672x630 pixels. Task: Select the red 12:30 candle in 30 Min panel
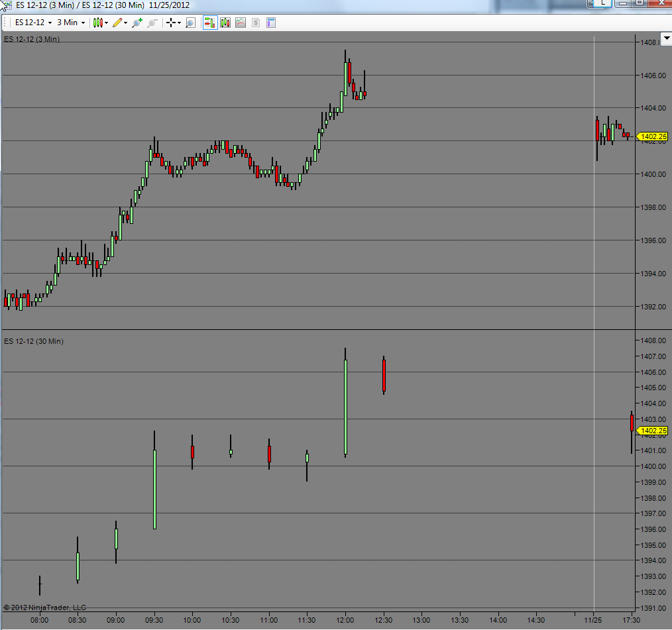click(x=384, y=375)
